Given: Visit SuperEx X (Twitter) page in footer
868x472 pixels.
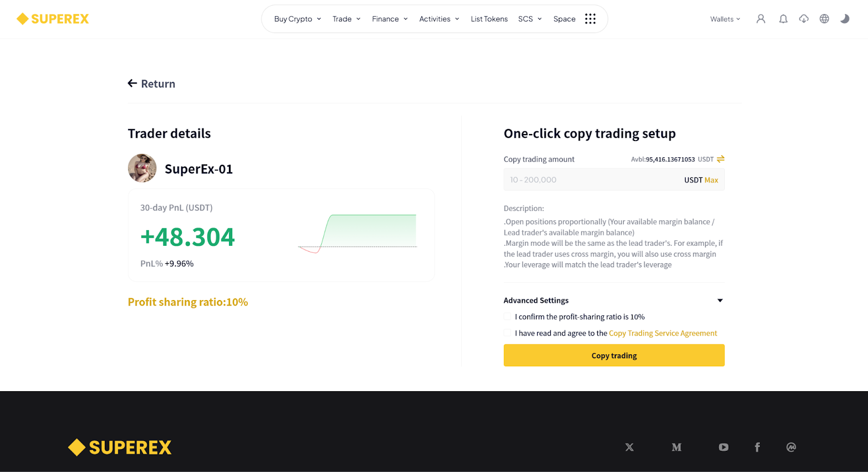Looking at the screenshot, I should coord(629,447).
